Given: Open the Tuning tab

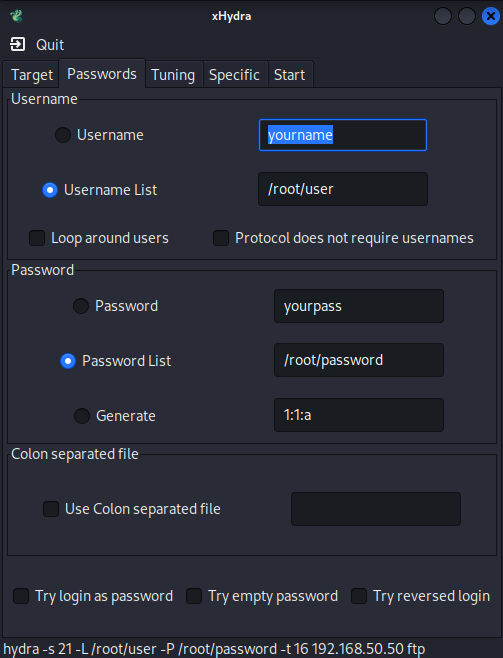Looking at the screenshot, I should [173, 75].
